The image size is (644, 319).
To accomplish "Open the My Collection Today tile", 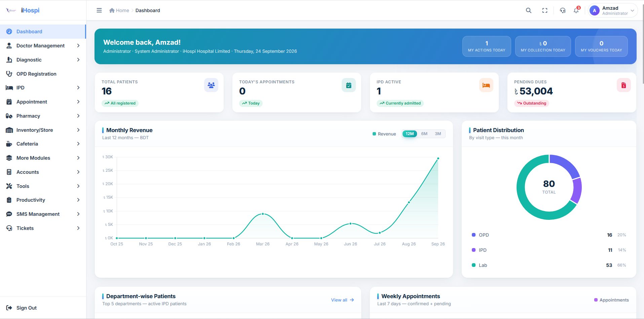I will (543, 46).
